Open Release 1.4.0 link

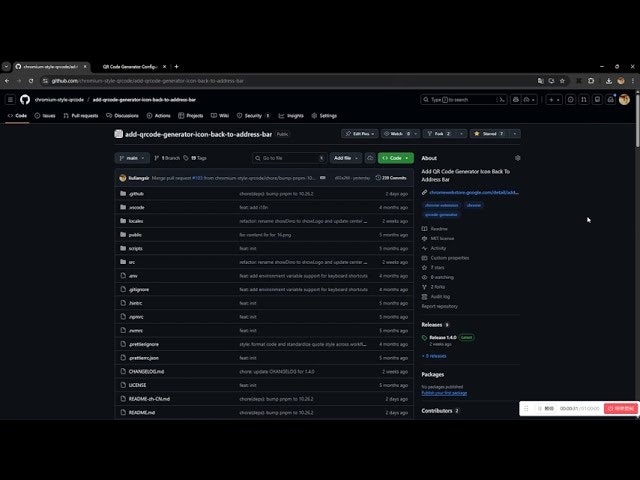click(x=442, y=338)
